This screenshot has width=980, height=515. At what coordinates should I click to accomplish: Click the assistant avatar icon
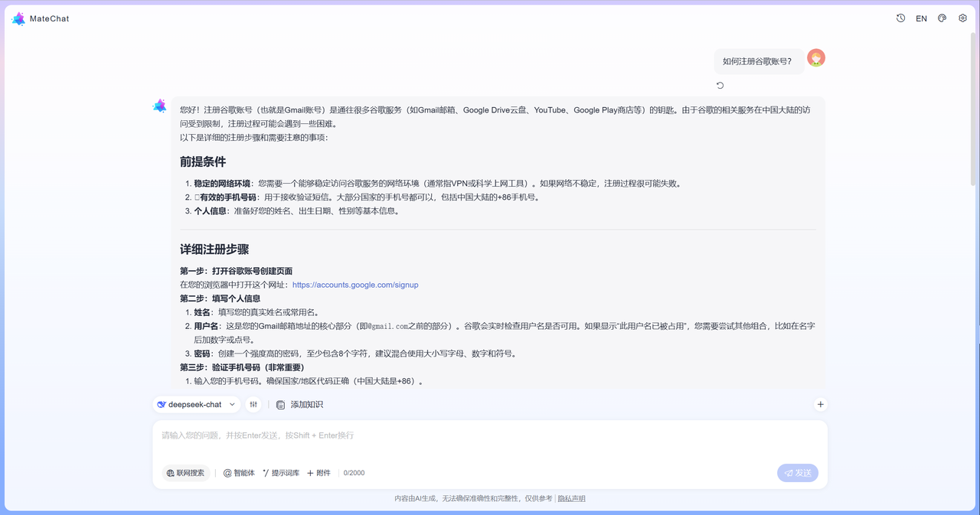159,106
